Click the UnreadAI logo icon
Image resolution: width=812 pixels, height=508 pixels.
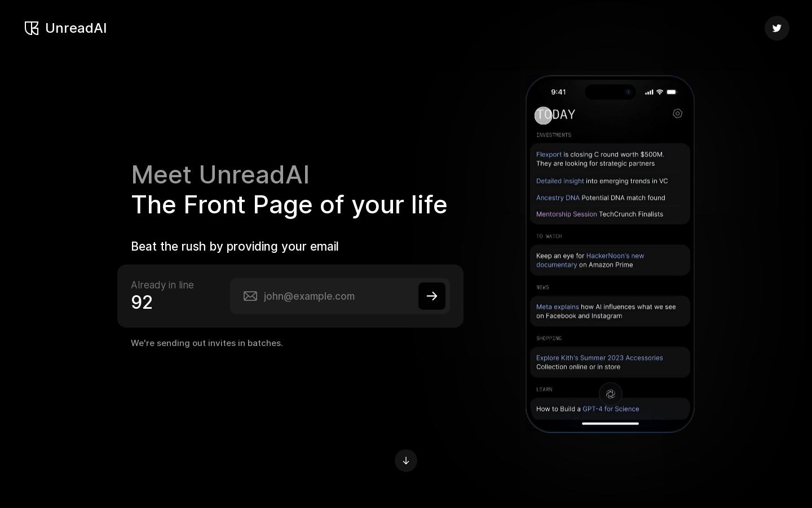[x=32, y=28]
